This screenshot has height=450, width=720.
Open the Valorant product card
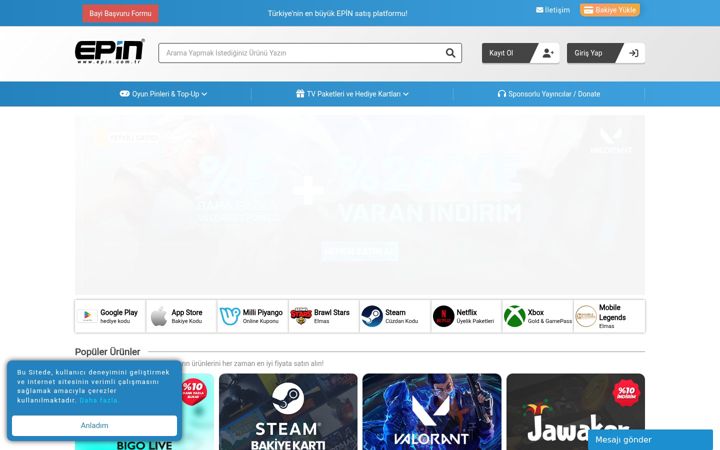tap(432, 412)
